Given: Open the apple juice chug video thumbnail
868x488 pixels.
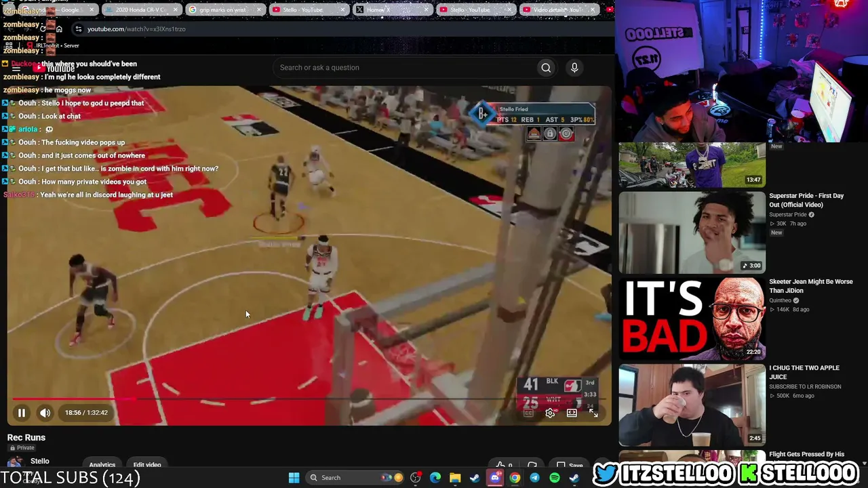Looking at the screenshot, I should (692, 405).
